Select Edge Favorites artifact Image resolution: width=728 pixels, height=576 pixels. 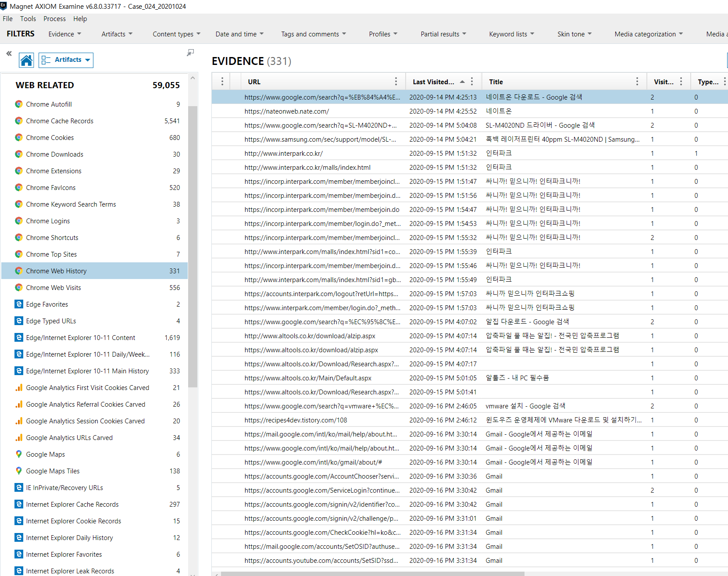pos(95,304)
